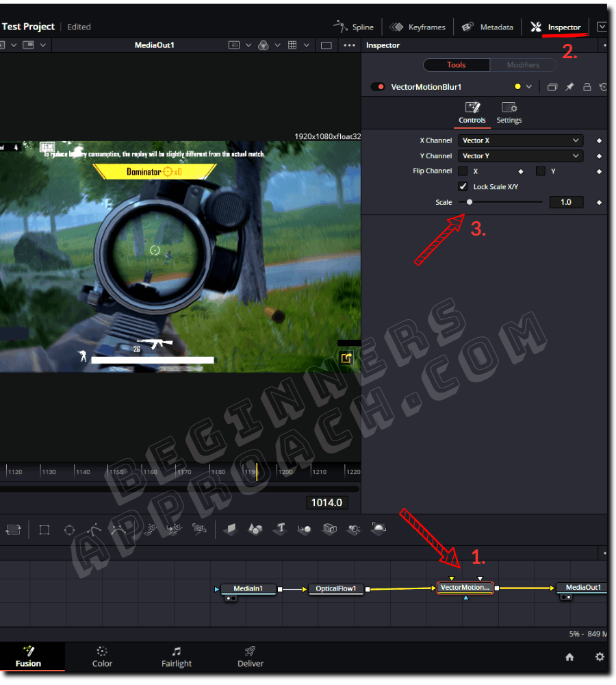This screenshot has width=616, height=685.
Task: Add a Camera 3D node from the toolbar
Action: (331, 529)
